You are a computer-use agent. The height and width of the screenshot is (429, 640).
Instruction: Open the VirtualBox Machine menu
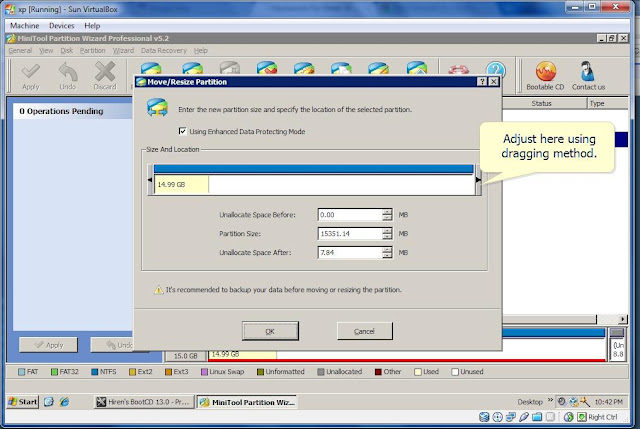(x=24, y=26)
